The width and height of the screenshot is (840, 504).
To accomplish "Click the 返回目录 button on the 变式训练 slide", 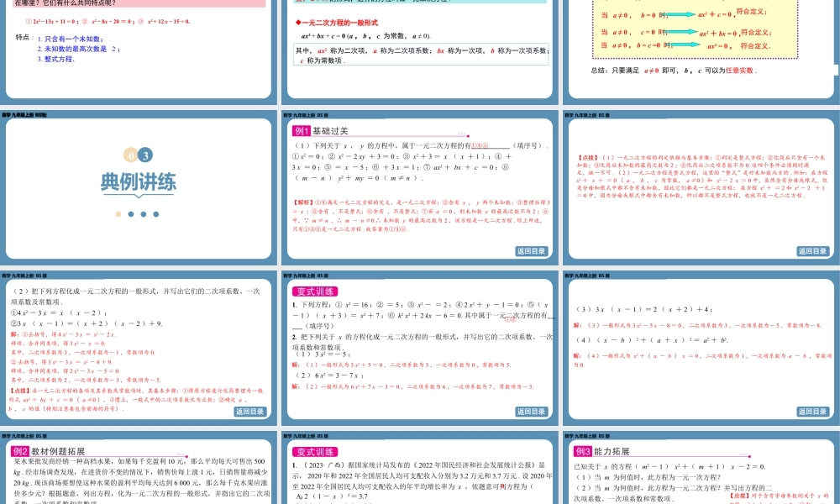I will click(530, 412).
